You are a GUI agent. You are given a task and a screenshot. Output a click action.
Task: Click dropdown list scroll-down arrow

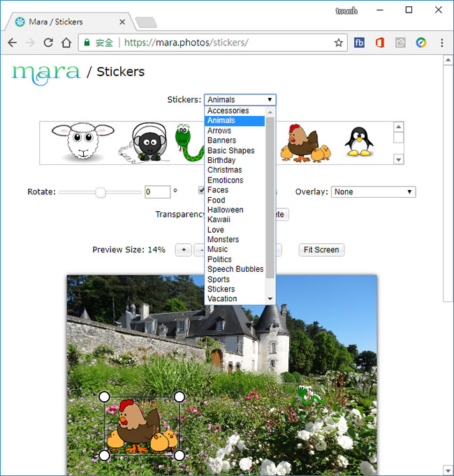(x=270, y=299)
